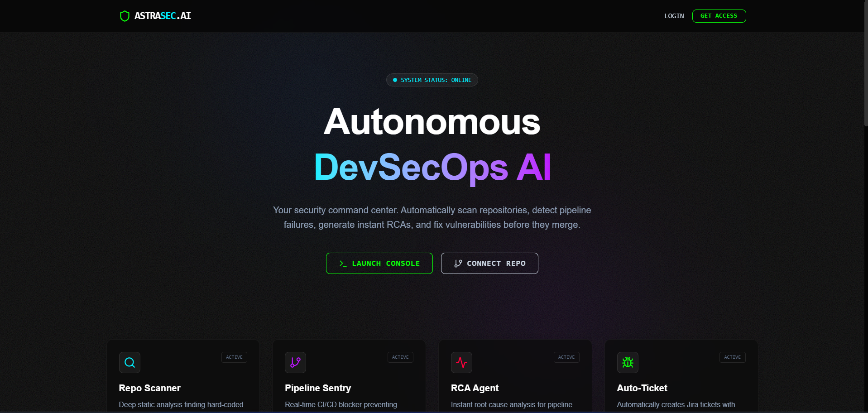Click the RCA Agent pulse icon
Image resolution: width=868 pixels, height=413 pixels.
[x=461, y=362]
